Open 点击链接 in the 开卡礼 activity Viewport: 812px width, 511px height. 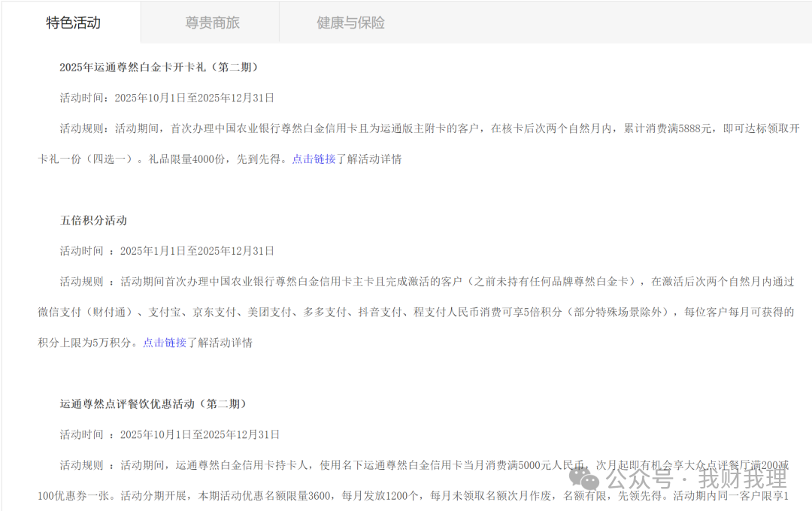pos(314,159)
